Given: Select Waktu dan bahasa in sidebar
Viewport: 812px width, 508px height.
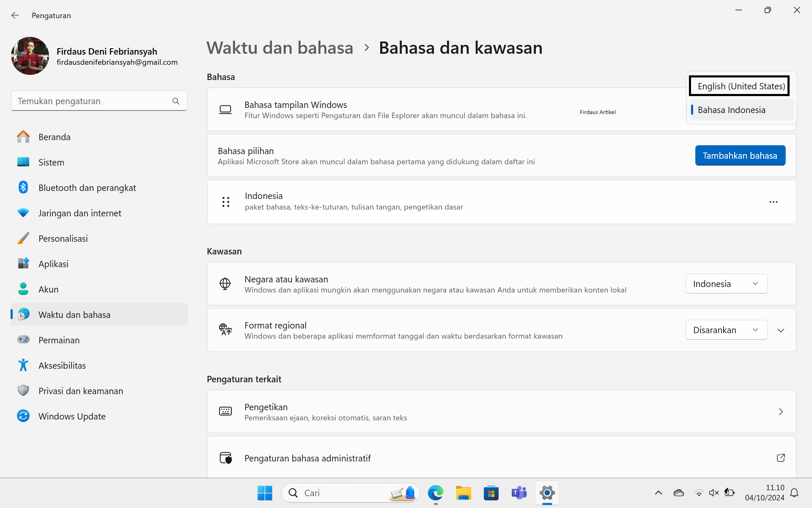Looking at the screenshot, I should pos(74,315).
